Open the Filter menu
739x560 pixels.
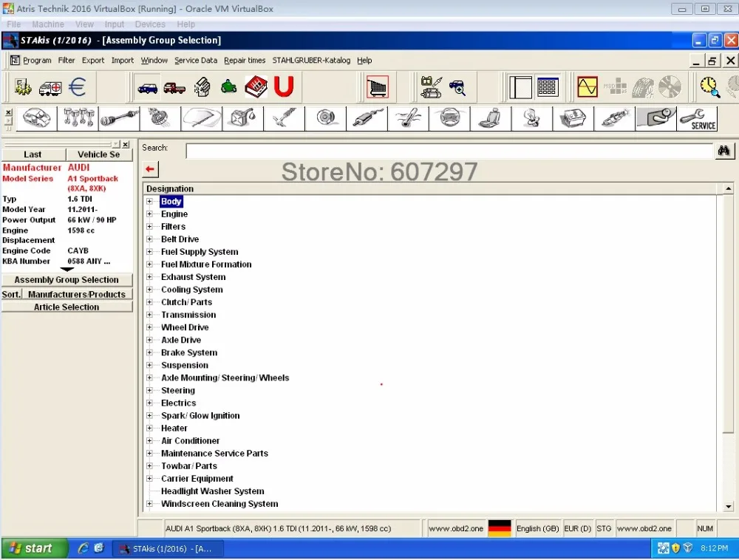click(67, 61)
